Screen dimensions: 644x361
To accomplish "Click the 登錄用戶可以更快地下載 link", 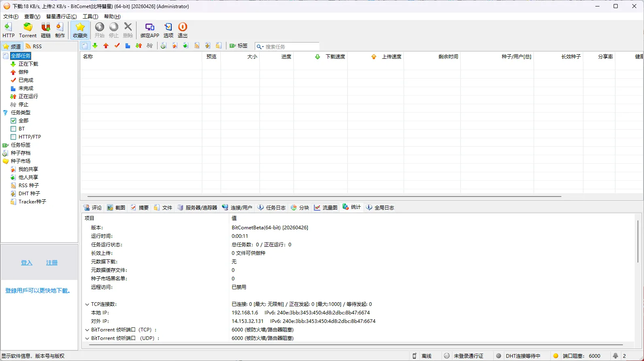I will tap(38, 291).
